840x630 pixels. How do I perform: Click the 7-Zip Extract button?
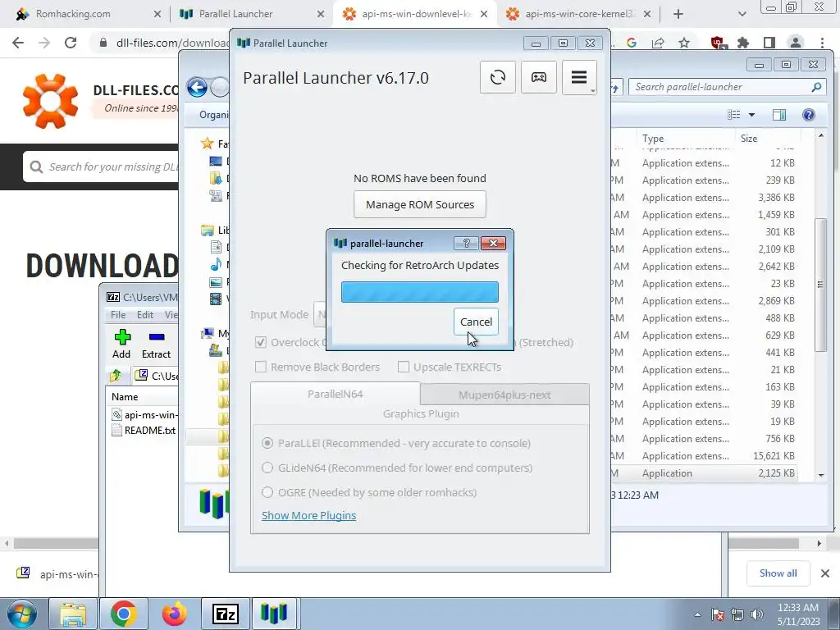(x=156, y=345)
